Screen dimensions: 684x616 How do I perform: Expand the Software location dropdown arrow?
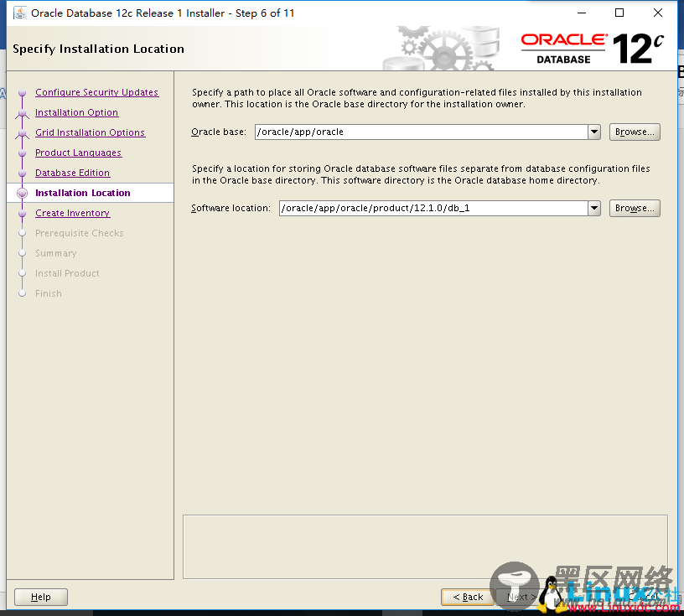[x=594, y=208]
